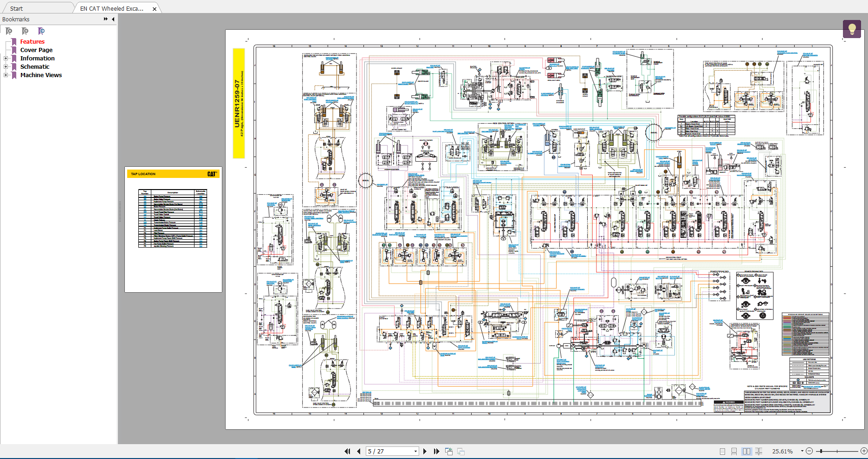This screenshot has width=868, height=459.
Task: Open the Information bookmark
Action: [37, 59]
